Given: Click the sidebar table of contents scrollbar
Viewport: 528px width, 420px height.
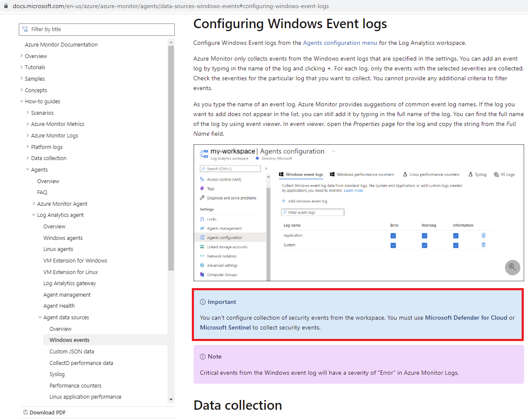Looking at the screenshot, I should [171, 158].
